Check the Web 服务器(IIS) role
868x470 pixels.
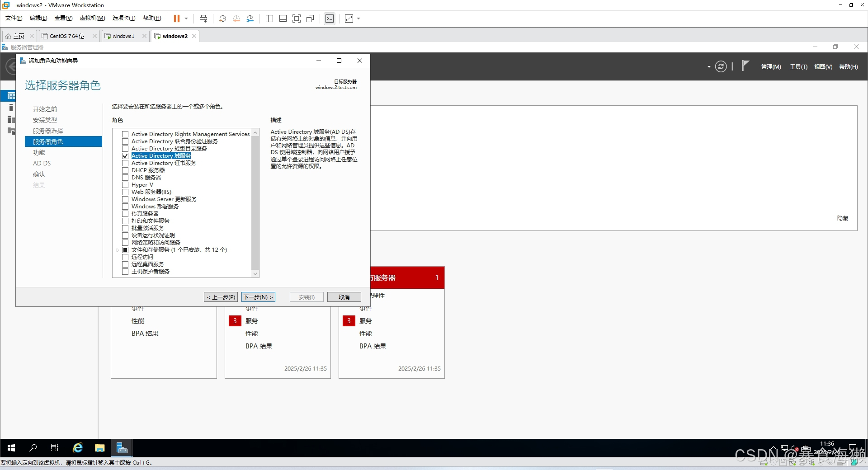pyautogui.click(x=125, y=192)
